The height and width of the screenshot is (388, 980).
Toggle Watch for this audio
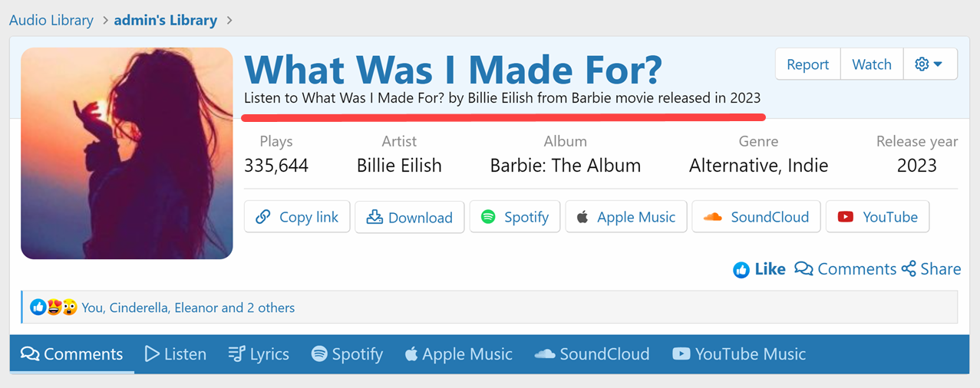[872, 64]
